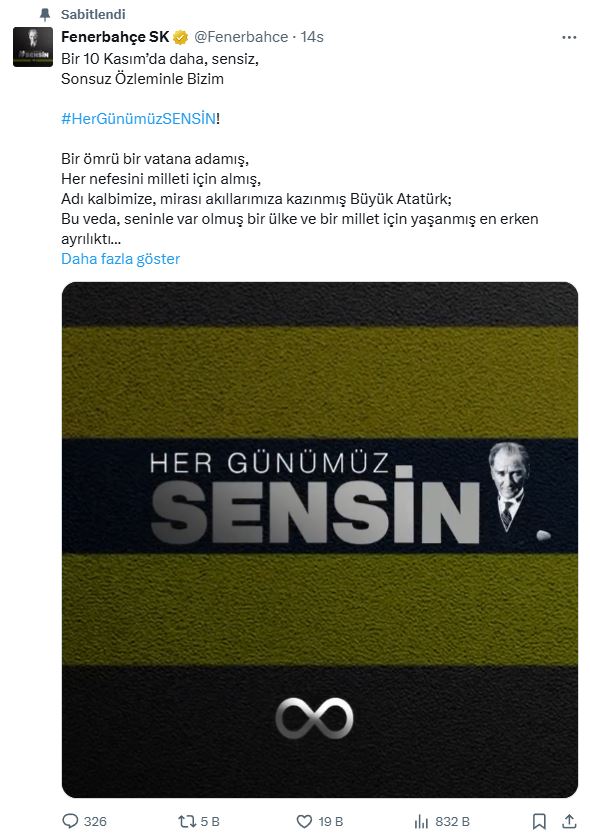Click the pinned pushpin icon
590x840 pixels.
(46, 14)
